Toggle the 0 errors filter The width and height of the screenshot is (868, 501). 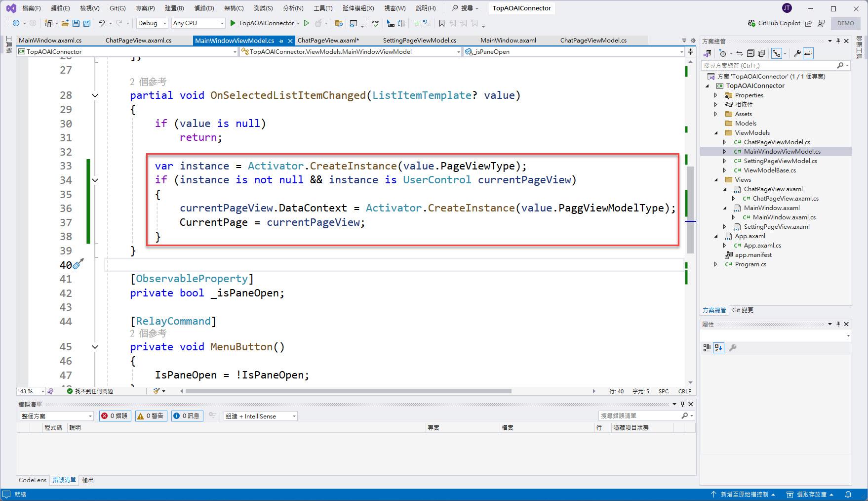pyautogui.click(x=115, y=416)
